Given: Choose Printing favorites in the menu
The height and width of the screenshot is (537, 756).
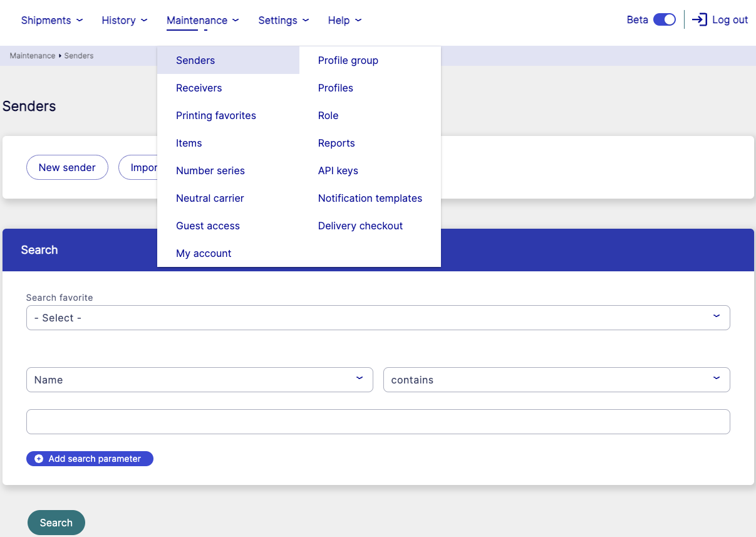Looking at the screenshot, I should click(216, 115).
